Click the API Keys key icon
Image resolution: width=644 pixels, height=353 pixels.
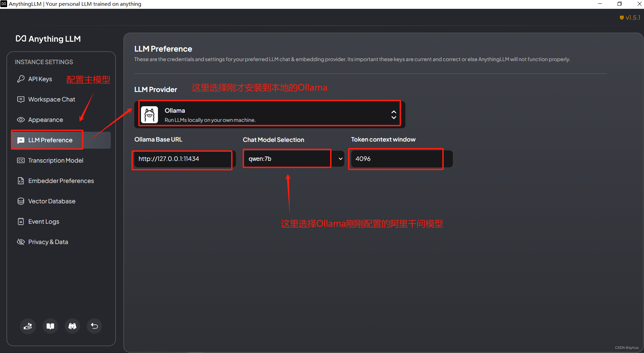coord(21,79)
